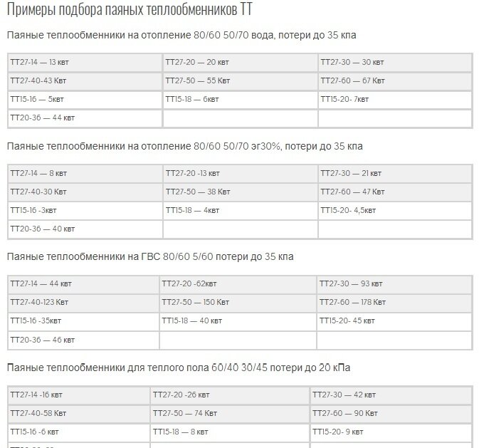479x448 pixels.
Task: Click the эг30% heating table heading
Action: 185,146
